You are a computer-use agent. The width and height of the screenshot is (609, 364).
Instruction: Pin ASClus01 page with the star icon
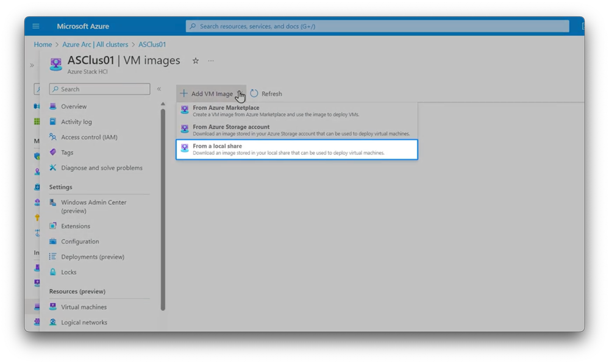(195, 60)
